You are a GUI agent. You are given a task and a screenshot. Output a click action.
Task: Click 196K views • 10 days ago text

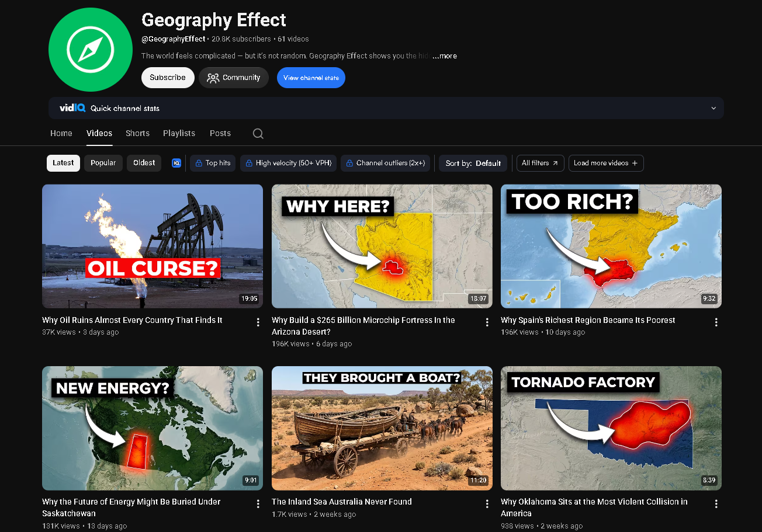(x=543, y=332)
